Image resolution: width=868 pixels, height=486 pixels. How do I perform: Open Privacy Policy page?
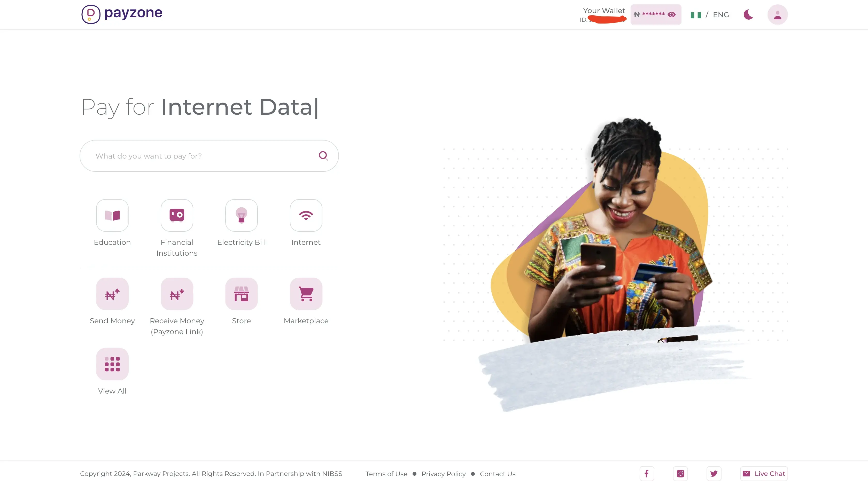[x=444, y=474]
